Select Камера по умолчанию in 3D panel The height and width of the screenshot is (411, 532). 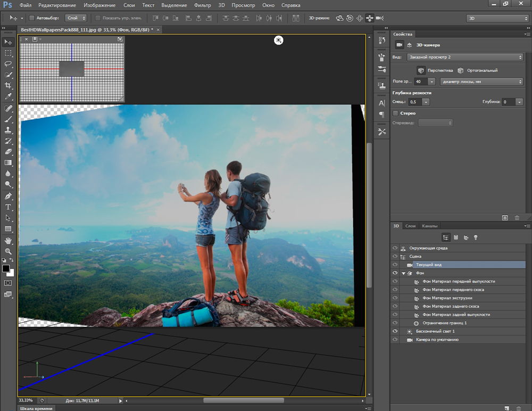437,340
